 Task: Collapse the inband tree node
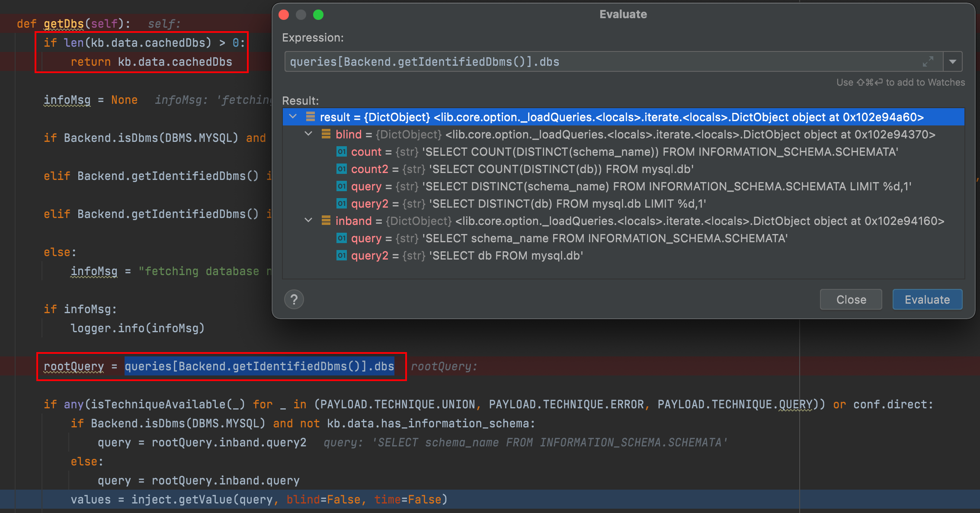click(x=308, y=221)
